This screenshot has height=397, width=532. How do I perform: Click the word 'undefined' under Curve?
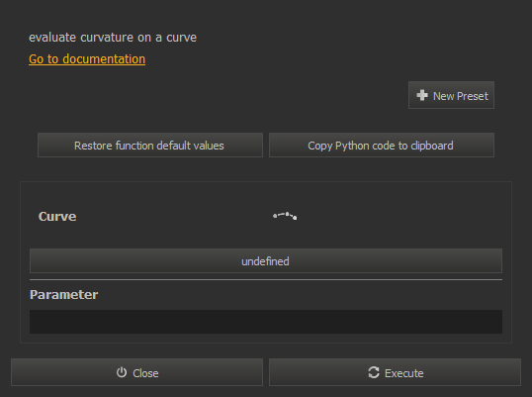[265, 261]
